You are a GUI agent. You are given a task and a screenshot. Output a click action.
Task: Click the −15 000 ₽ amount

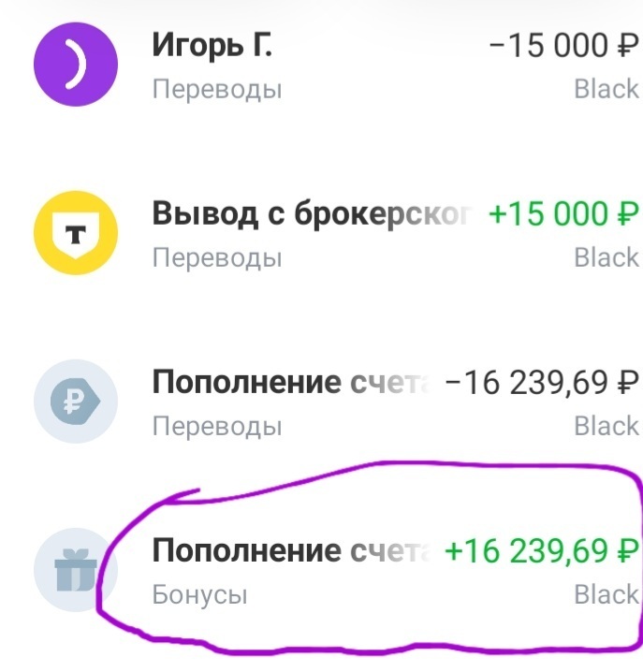coord(563,46)
